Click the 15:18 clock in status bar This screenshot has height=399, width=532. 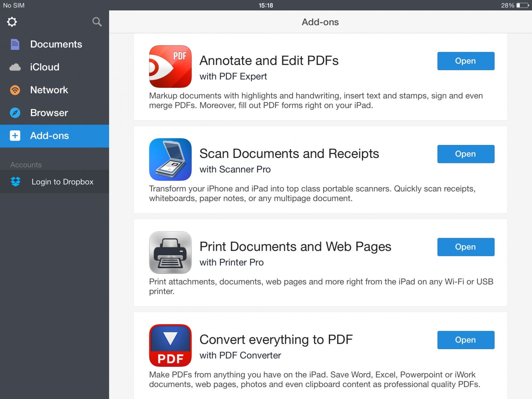[x=266, y=5]
